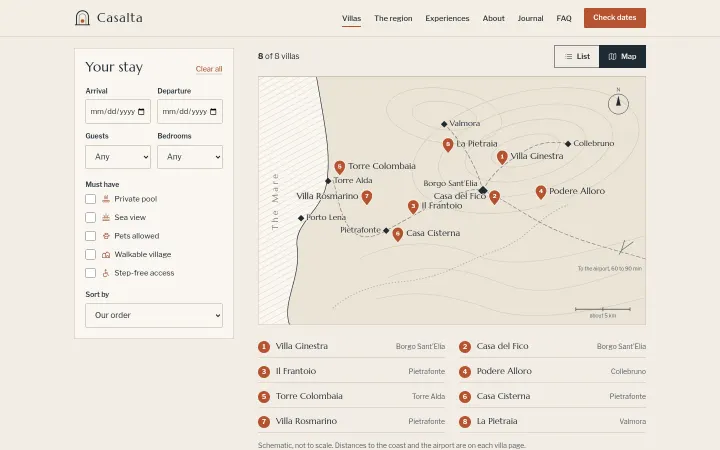Click the Casa Cisterna map pin
The width and height of the screenshot is (720, 450).
tap(398, 234)
